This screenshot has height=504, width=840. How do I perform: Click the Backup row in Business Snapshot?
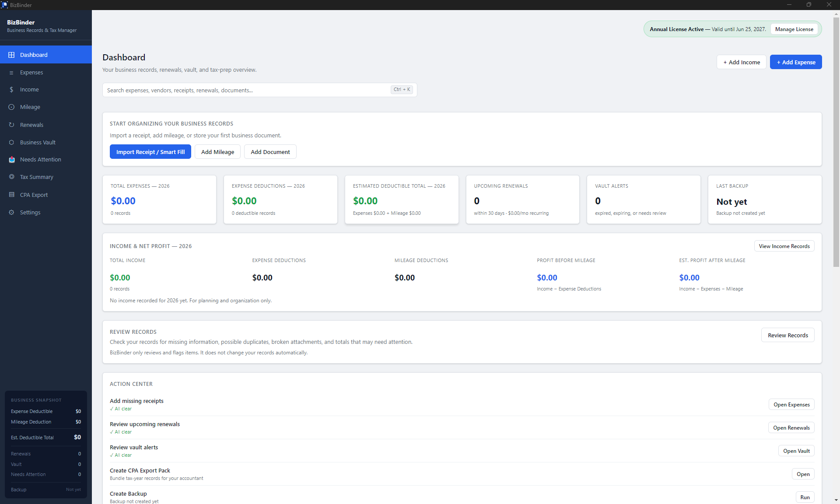point(46,490)
